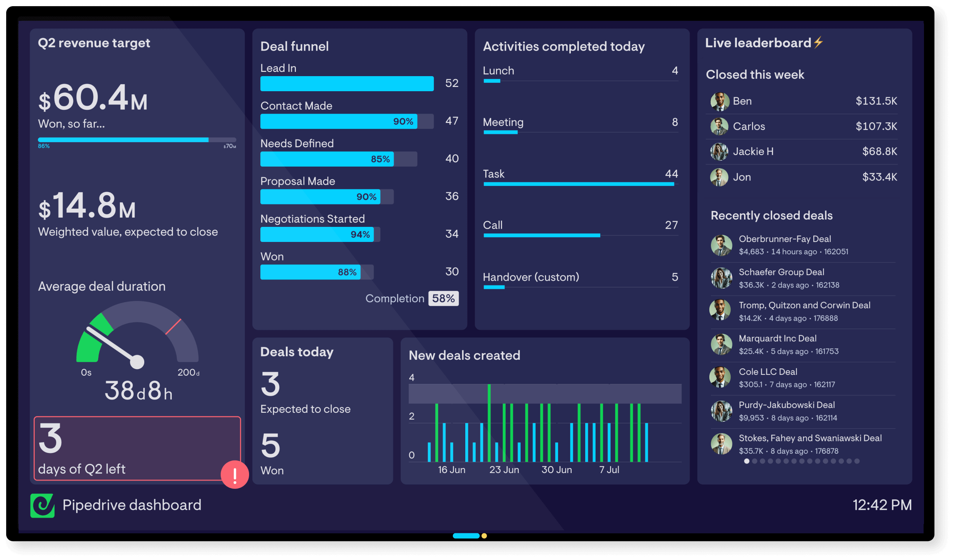
Task: Click Carlos's avatar in the leaderboard
Action: pyautogui.click(x=719, y=126)
